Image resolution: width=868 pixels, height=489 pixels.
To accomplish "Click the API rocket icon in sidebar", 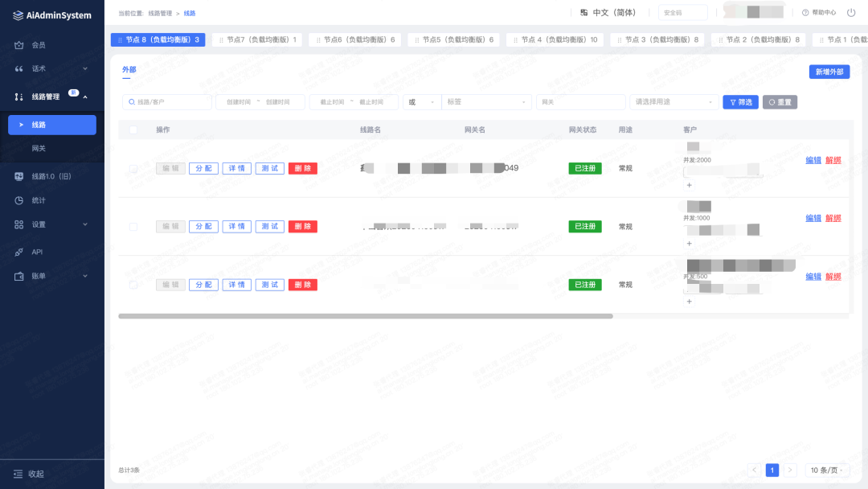I will [19, 252].
